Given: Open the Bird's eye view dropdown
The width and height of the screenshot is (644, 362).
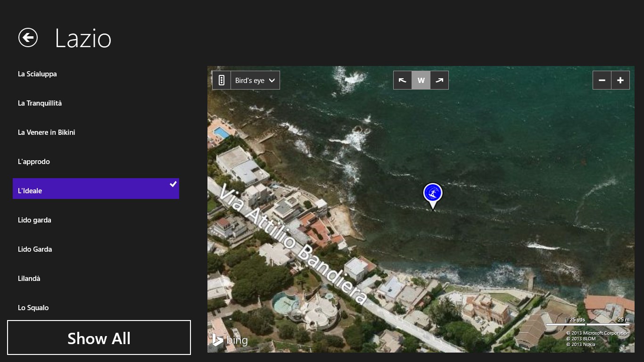Looking at the screenshot, I should [x=255, y=80].
